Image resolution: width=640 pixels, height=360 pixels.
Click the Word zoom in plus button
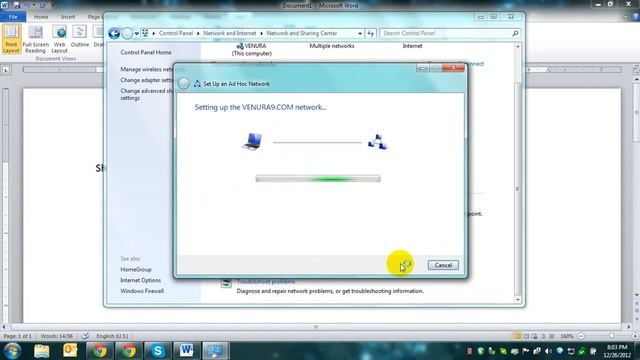[x=635, y=336]
